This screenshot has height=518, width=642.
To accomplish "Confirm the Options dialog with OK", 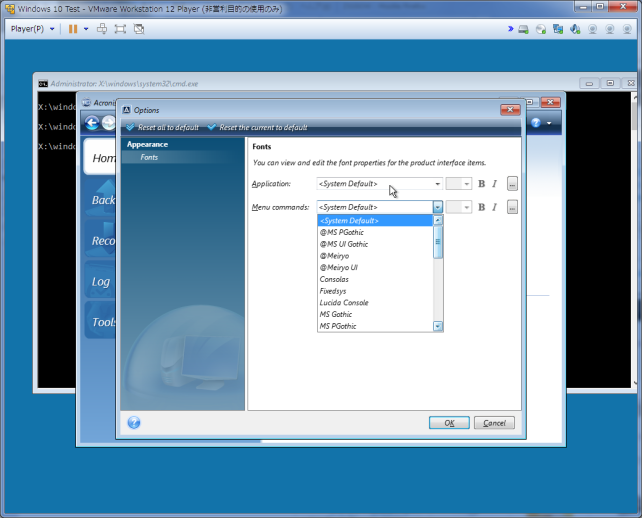I will [449, 423].
